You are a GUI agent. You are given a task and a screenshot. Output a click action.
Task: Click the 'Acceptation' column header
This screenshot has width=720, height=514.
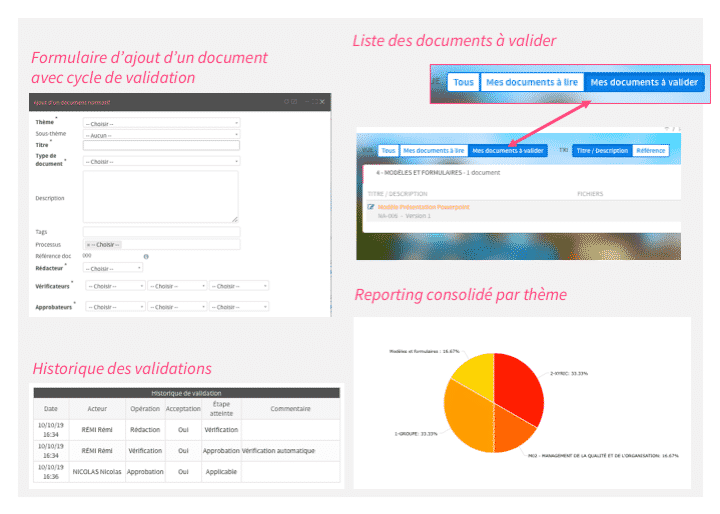(183, 409)
